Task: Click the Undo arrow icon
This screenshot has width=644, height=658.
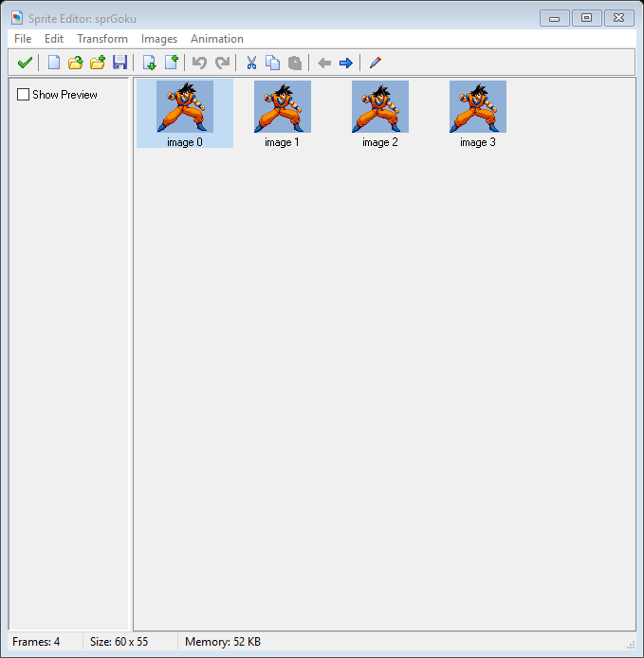Action: point(199,63)
